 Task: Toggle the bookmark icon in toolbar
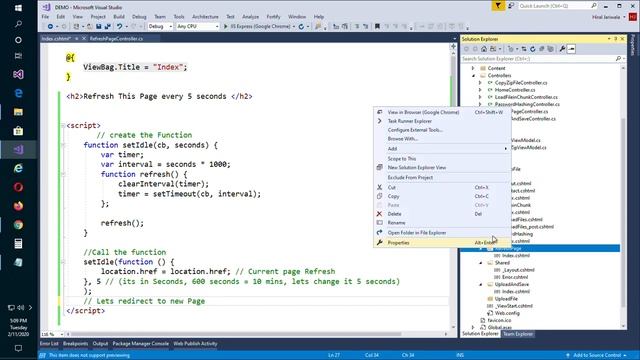pyautogui.click(x=377, y=27)
